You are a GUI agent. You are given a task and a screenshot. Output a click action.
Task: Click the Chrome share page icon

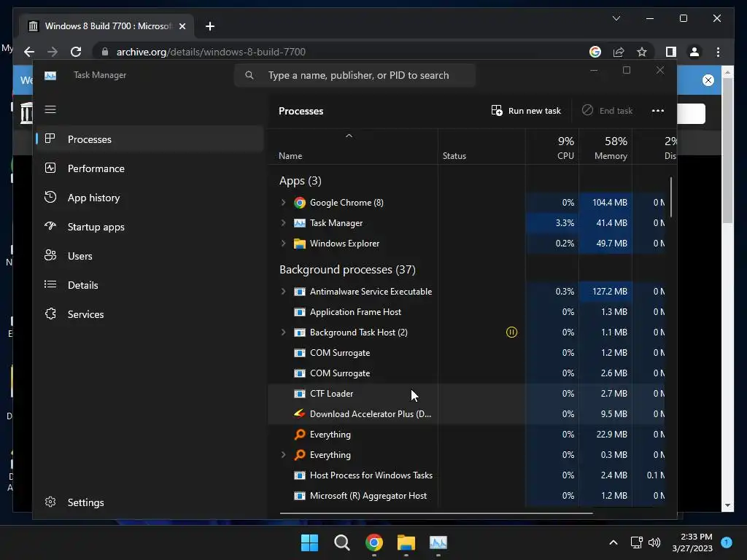[619, 52]
